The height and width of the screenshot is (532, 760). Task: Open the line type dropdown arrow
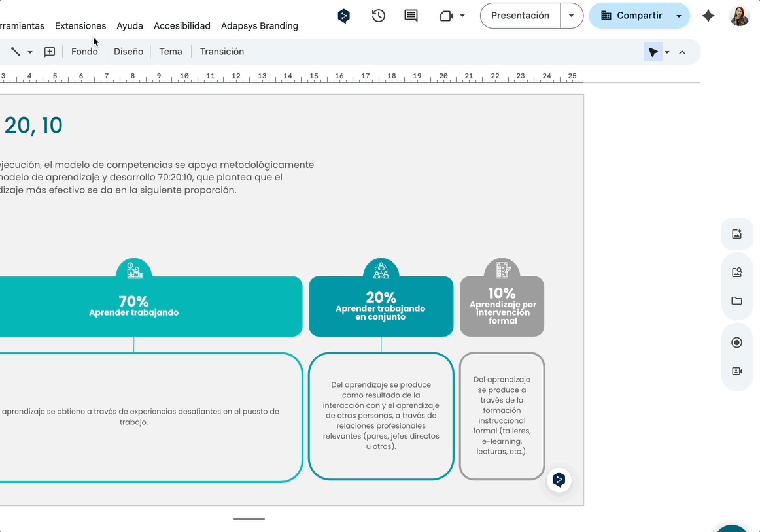[x=30, y=52]
